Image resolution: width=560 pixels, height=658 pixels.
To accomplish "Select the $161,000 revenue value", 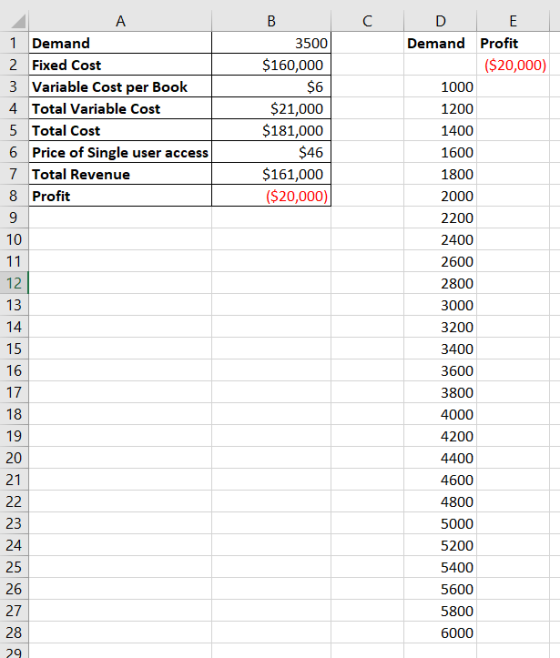I will (271, 174).
